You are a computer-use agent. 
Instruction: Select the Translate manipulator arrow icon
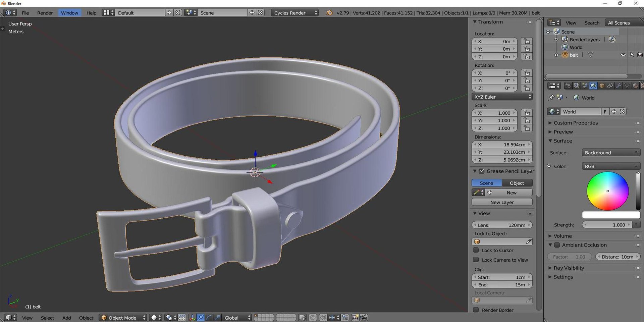click(x=201, y=318)
